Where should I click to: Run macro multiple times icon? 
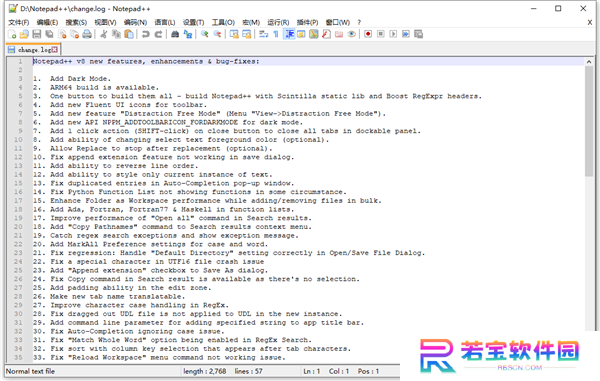pyautogui.click(x=406, y=34)
